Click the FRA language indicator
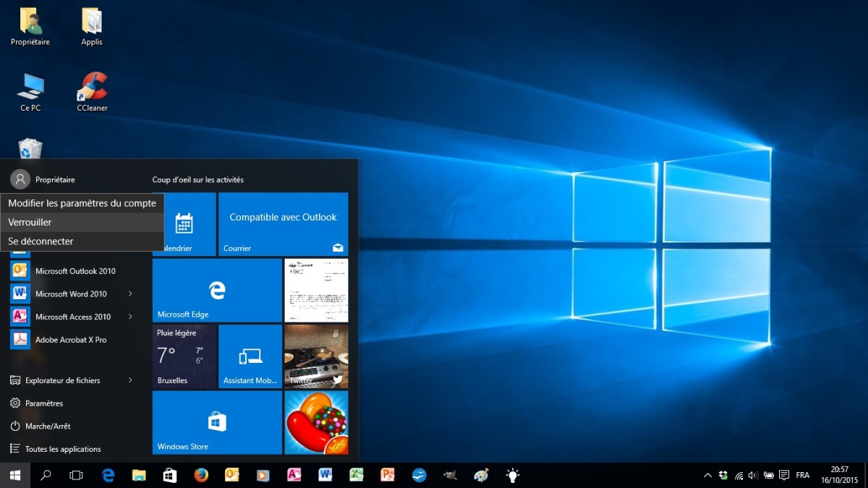Screen dimensions: 868x488 click(802, 475)
